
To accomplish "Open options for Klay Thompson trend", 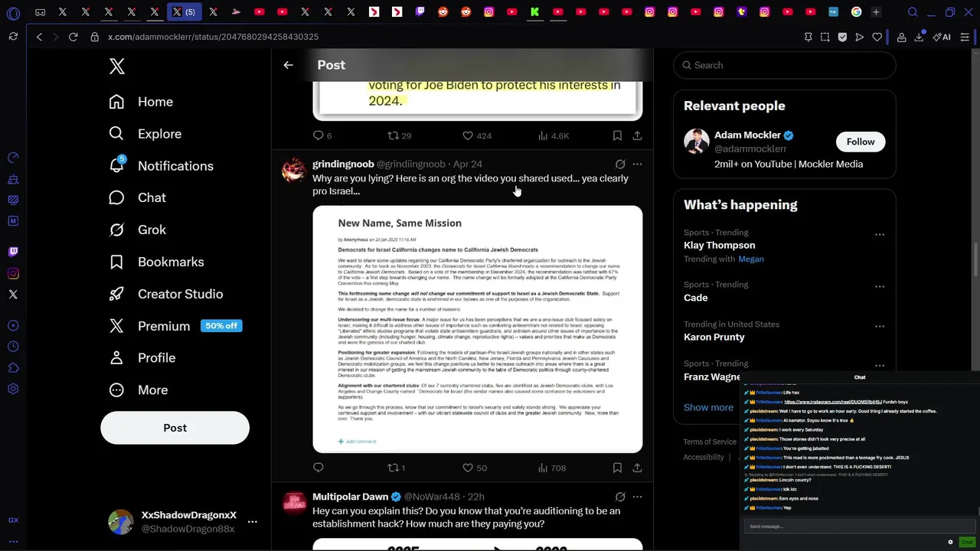I will (879, 235).
